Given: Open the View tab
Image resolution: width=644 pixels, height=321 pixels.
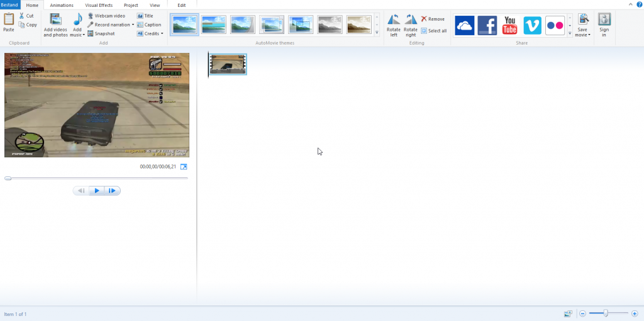Looking at the screenshot, I should click(x=155, y=5).
